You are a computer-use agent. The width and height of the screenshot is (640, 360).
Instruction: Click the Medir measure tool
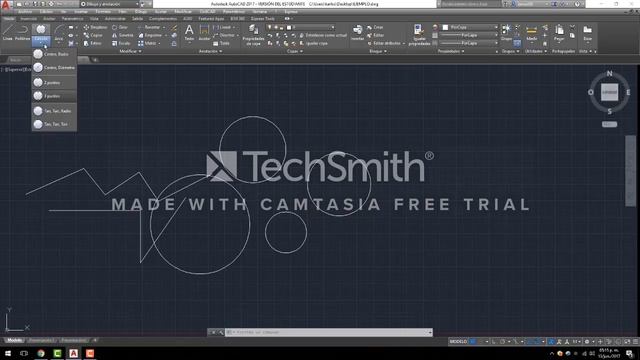531,33
